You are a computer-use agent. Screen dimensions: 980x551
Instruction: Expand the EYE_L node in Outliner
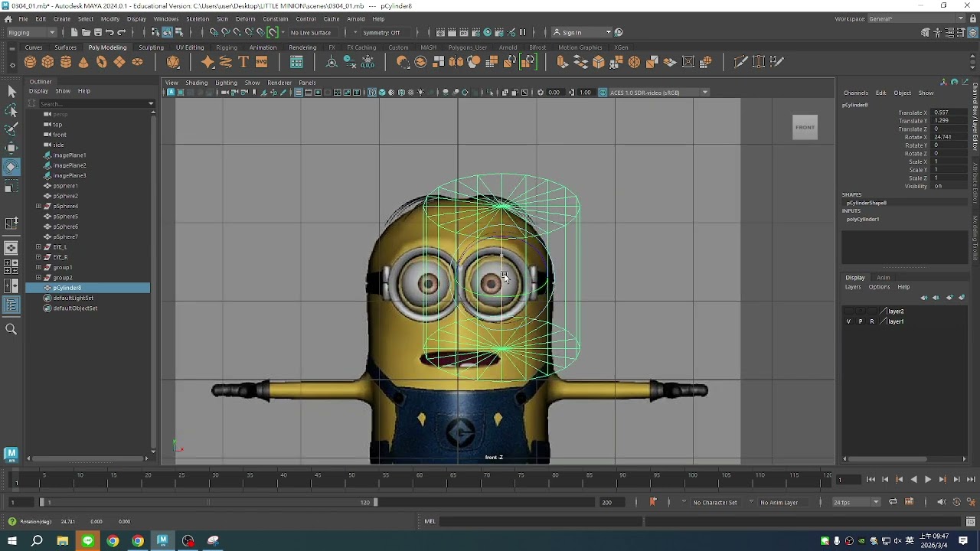(x=38, y=247)
